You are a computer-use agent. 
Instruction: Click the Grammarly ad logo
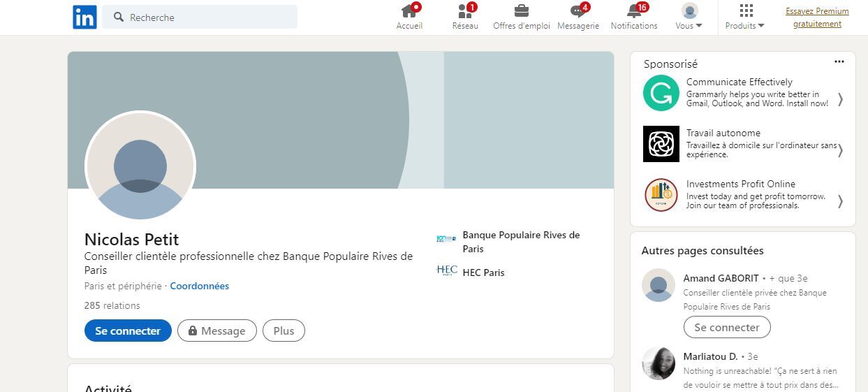[661, 93]
